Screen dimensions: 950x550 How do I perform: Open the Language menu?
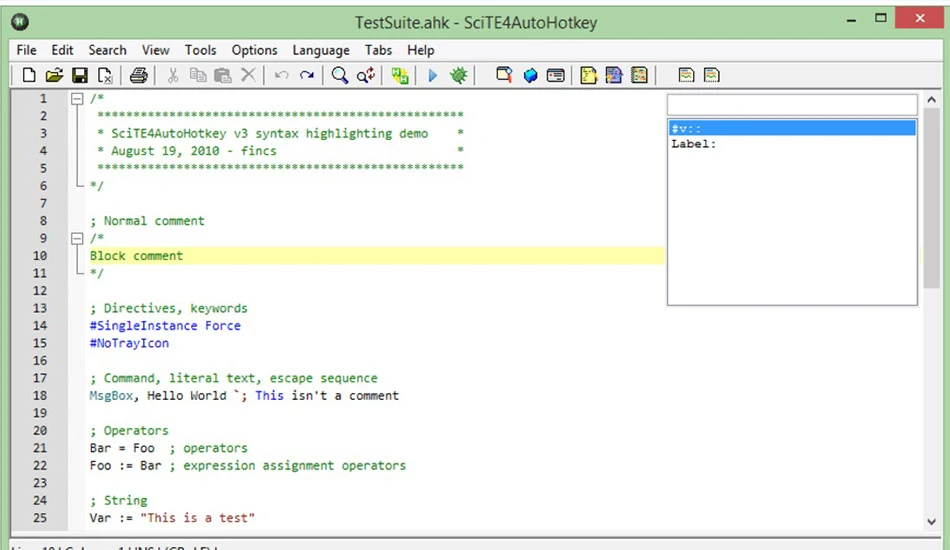pos(321,50)
